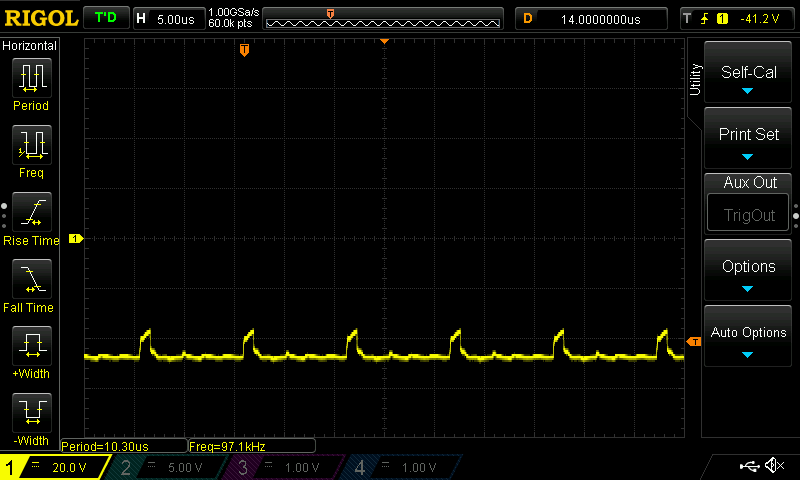Click the delay value 14.0000000us field
The width and height of the screenshot is (800, 480).
[591, 19]
